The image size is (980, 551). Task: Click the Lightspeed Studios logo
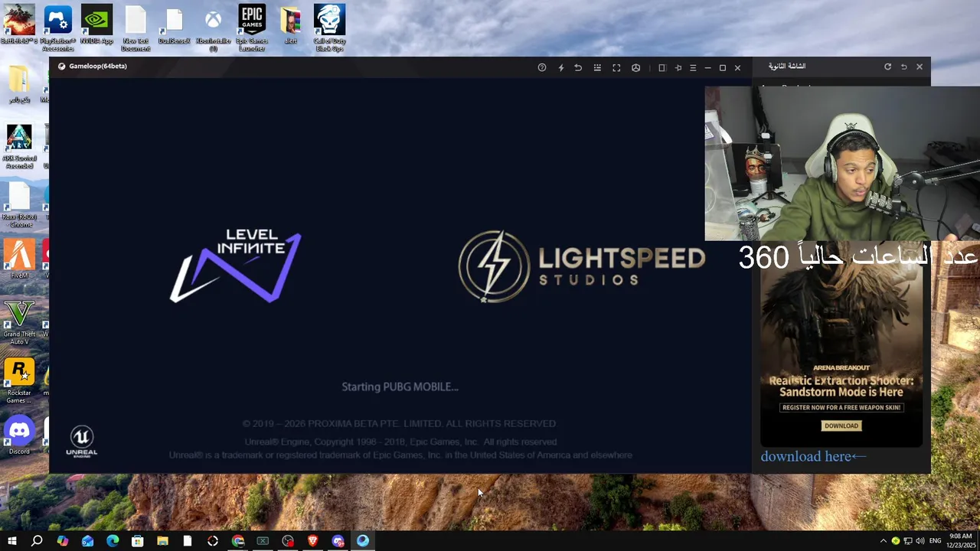point(581,266)
